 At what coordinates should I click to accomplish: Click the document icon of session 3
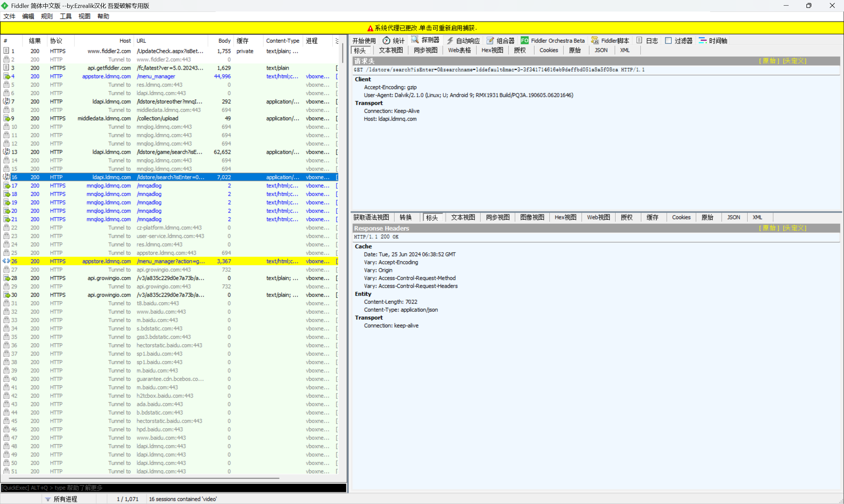pos(6,68)
